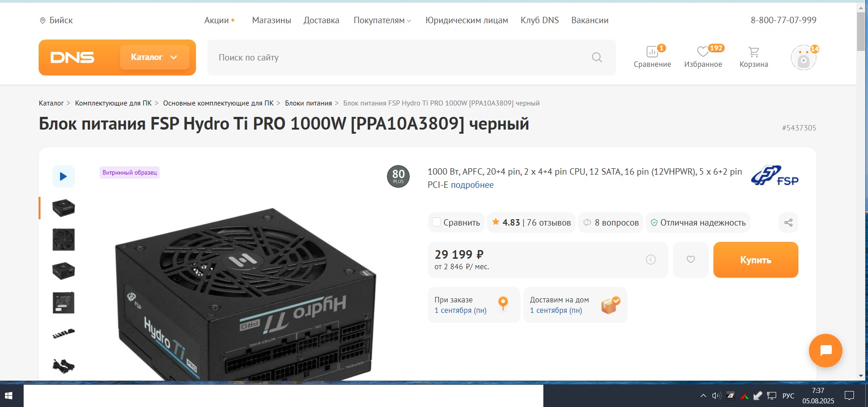Viewport: 868px width, 407px height.
Task: Click the search magnifier icon
Action: click(x=597, y=57)
